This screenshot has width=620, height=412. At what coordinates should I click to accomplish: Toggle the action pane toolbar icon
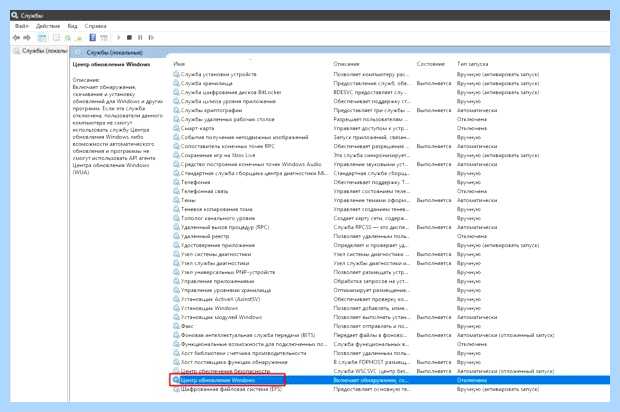(x=104, y=38)
